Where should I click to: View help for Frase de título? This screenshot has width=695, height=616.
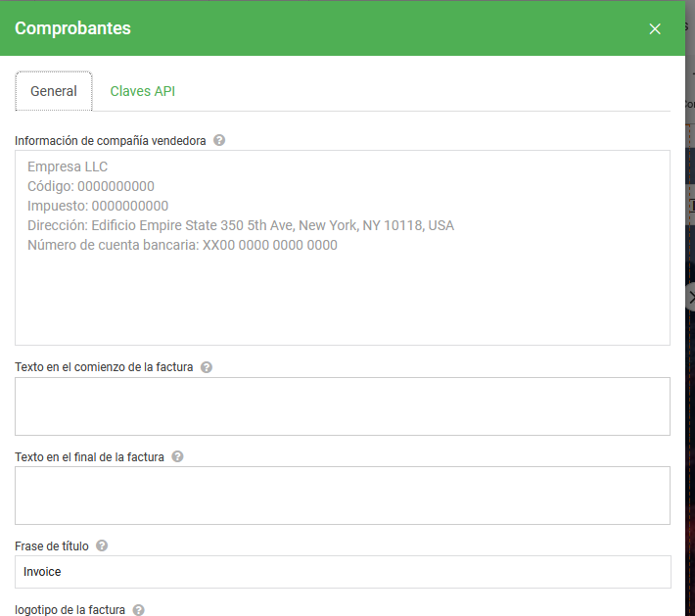pos(102,545)
